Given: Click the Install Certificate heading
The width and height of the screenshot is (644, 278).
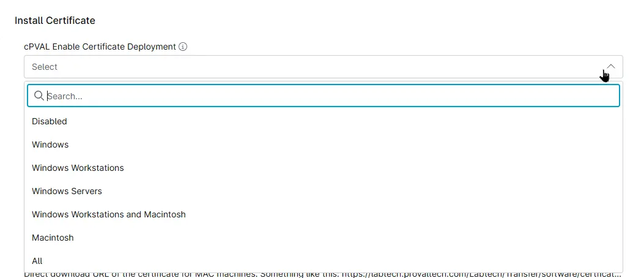Looking at the screenshot, I should click(x=55, y=20).
